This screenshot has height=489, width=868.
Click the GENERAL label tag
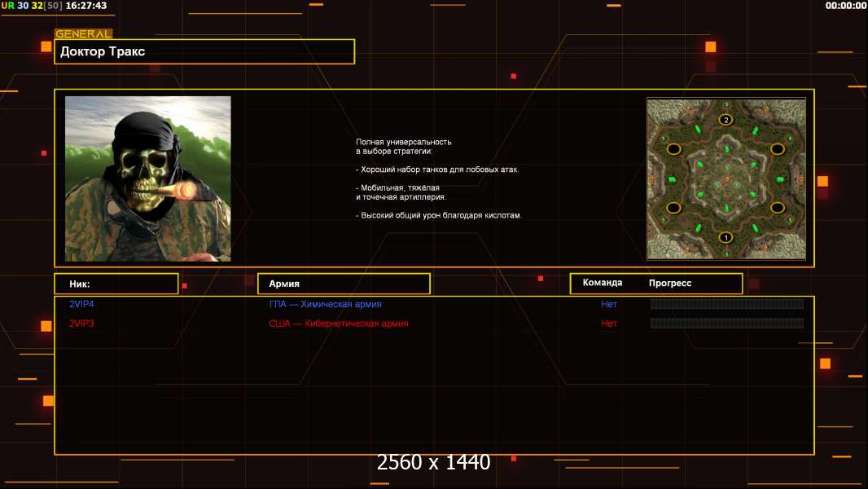tap(84, 33)
